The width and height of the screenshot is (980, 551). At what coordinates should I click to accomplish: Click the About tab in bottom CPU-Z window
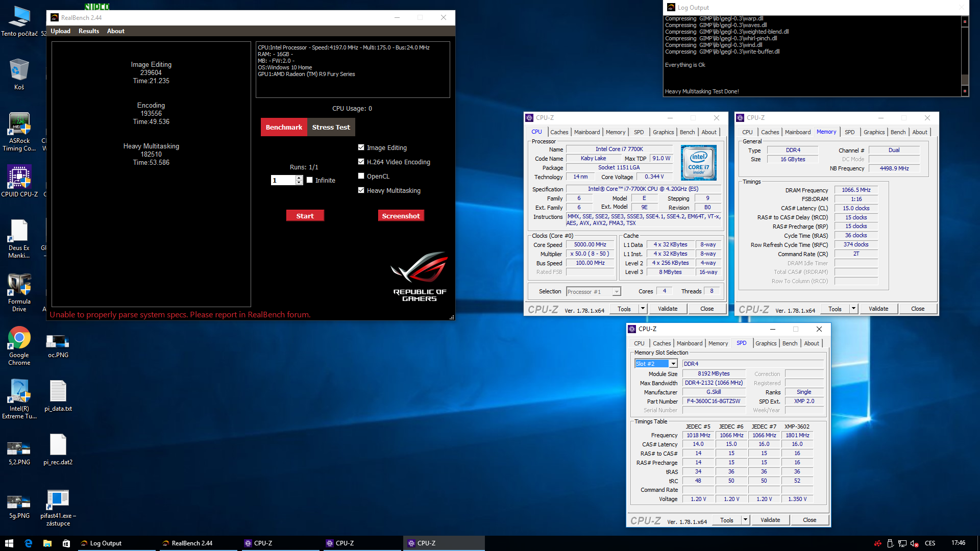pyautogui.click(x=811, y=343)
